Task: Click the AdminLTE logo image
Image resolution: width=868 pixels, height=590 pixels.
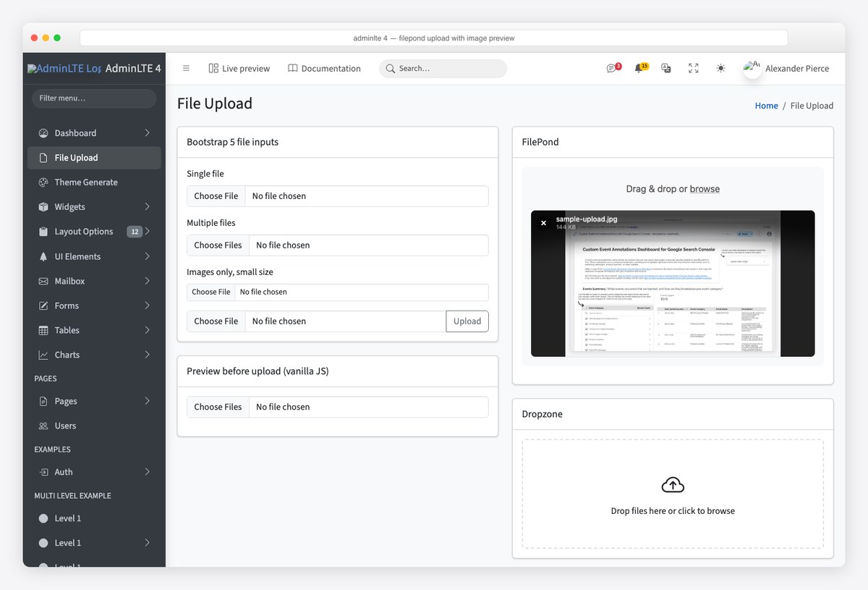Action: click(x=64, y=69)
